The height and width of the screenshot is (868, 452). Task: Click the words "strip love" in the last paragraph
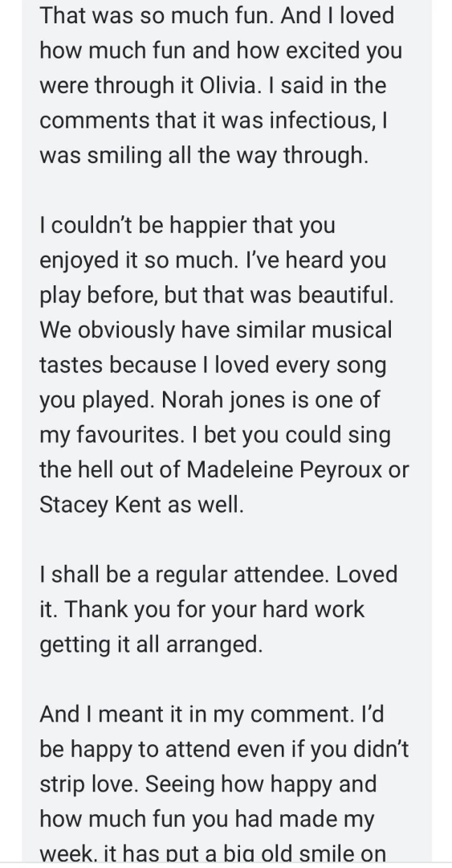(x=88, y=784)
